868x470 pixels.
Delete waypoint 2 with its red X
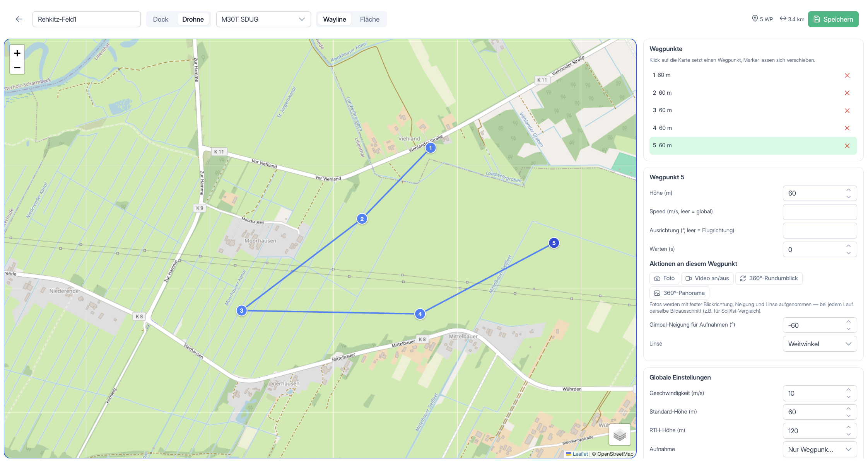(847, 93)
